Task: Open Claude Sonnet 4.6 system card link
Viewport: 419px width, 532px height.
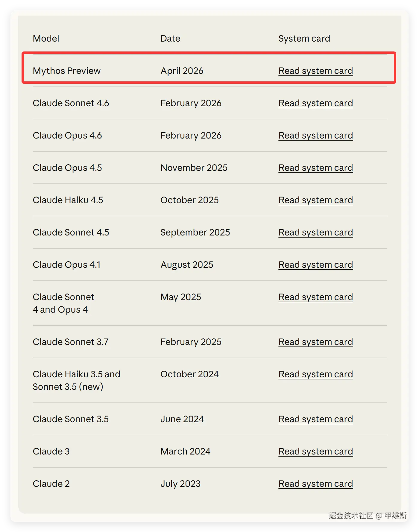Action: pos(315,103)
